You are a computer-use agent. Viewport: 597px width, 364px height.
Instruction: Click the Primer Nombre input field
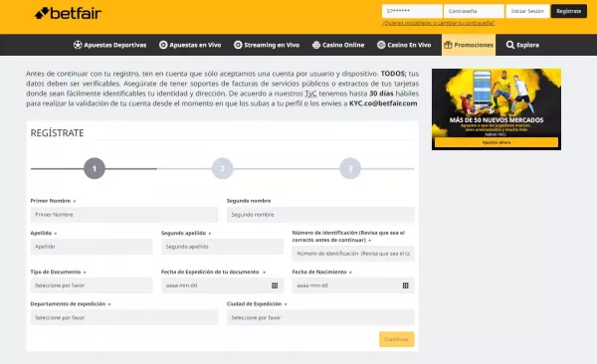tap(124, 215)
